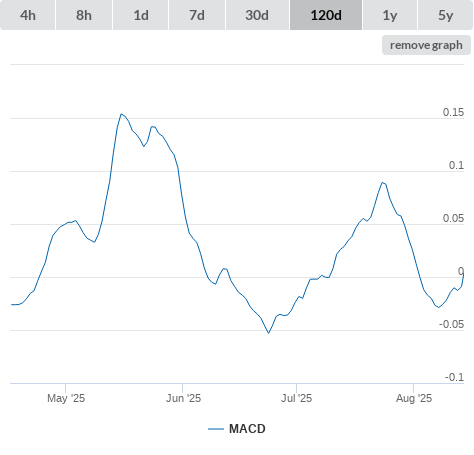Click the 0.15 y-axis label
Image resolution: width=474 pixels, height=455 pixels.
(453, 112)
